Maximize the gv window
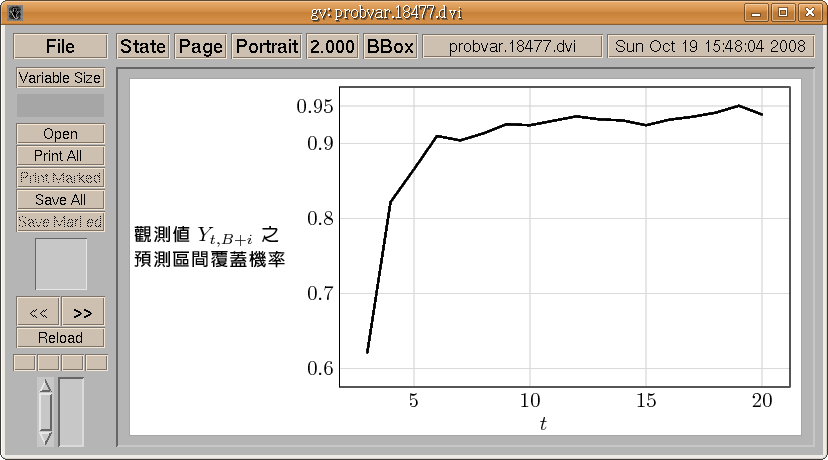The image size is (828, 460). tap(783, 13)
